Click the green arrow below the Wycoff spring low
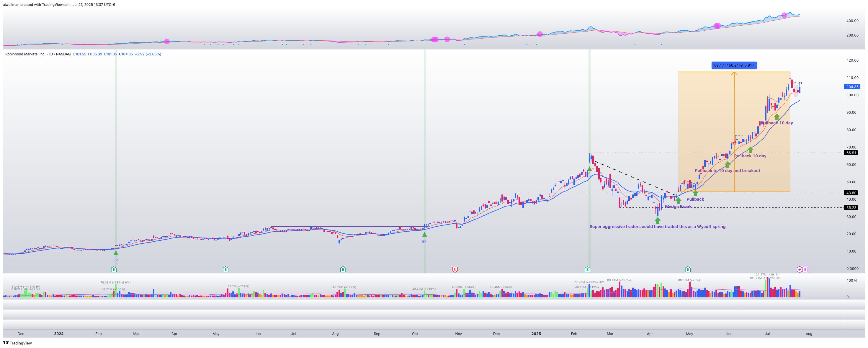 657,220
